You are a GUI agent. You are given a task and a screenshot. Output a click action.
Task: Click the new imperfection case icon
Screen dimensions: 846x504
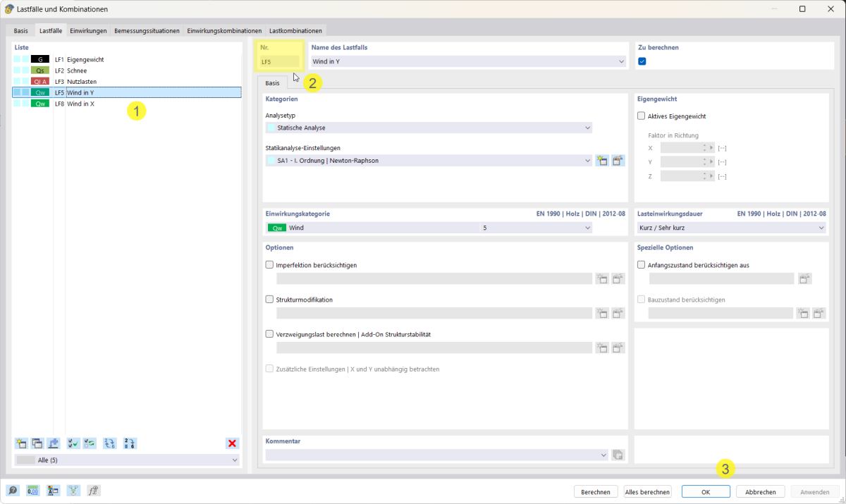(602, 278)
